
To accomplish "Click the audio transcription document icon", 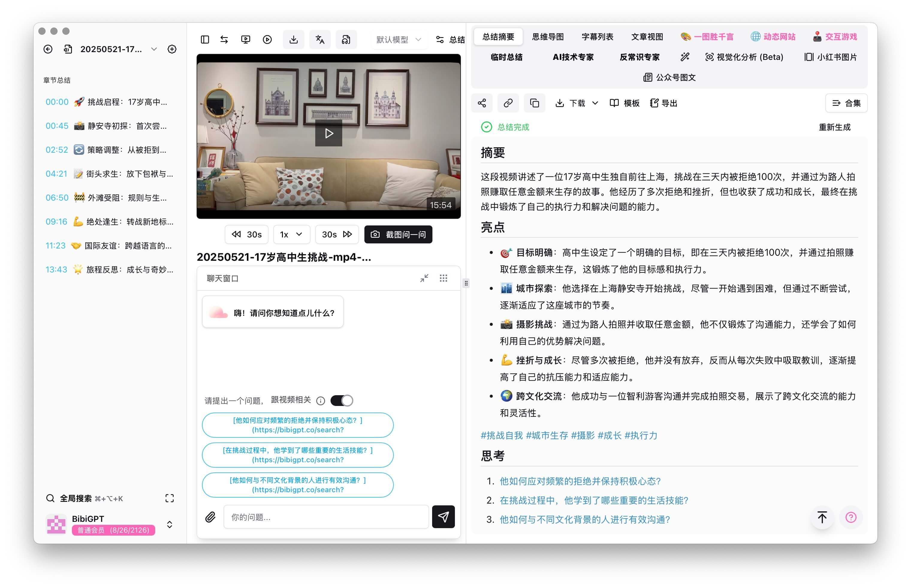I will 346,39.
